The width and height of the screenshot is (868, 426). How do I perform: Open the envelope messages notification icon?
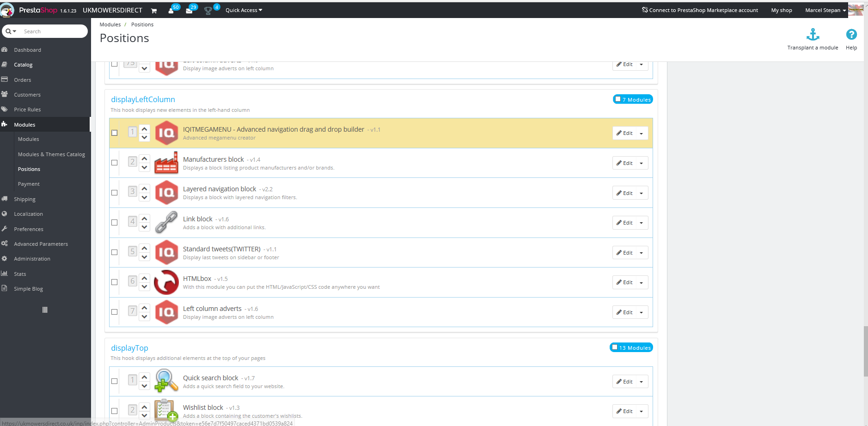click(x=189, y=11)
